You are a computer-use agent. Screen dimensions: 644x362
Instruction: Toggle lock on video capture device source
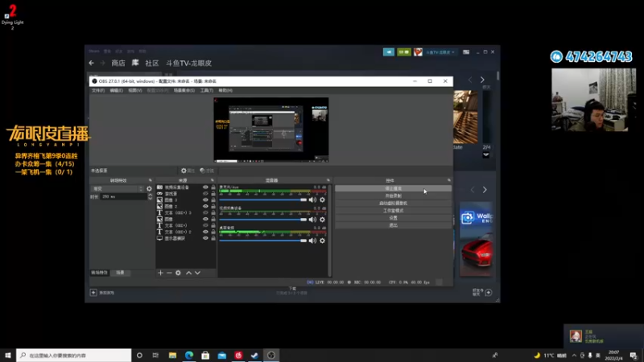213,187
